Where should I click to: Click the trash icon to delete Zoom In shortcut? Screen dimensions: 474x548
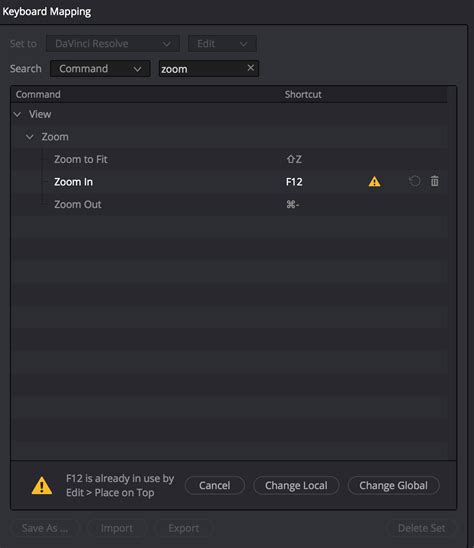point(434,181)
